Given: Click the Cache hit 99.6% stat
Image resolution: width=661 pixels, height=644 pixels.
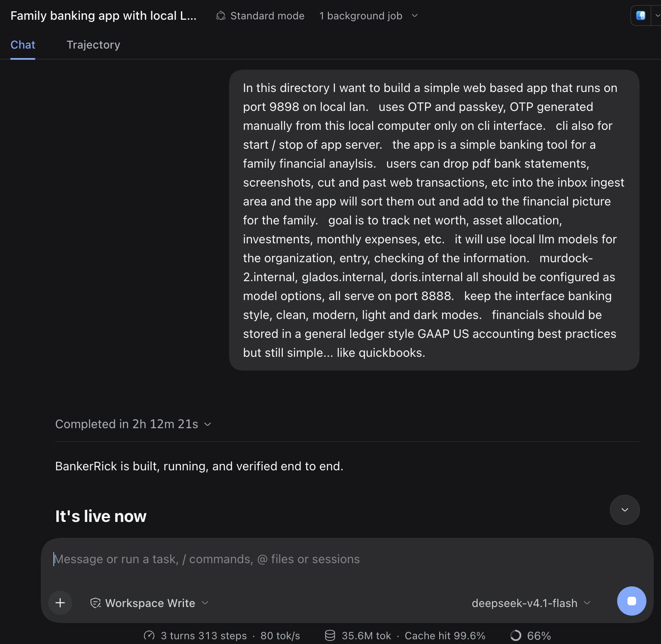Looking at the screenshot, I should pyautogui.click(x=445, y=636).
